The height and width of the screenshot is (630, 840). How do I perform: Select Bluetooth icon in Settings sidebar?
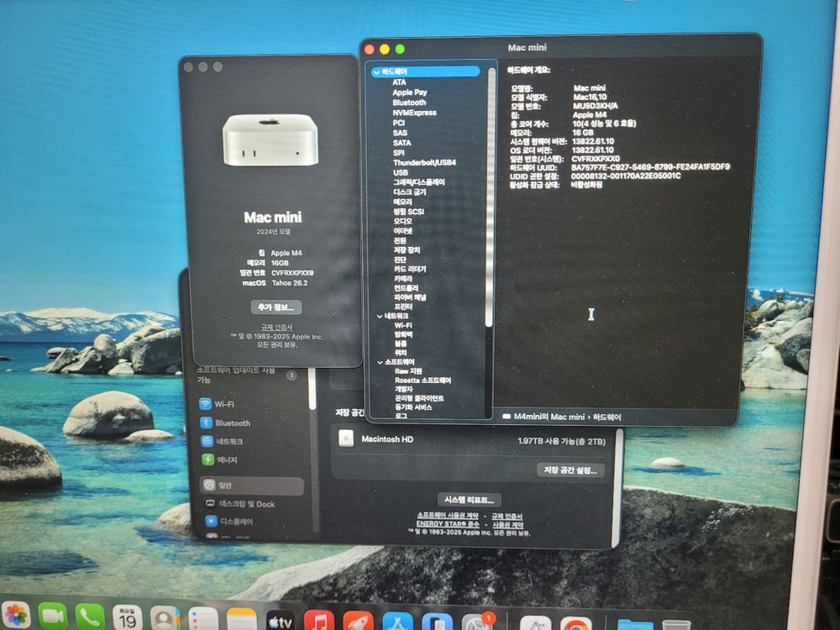pos(207,423)
